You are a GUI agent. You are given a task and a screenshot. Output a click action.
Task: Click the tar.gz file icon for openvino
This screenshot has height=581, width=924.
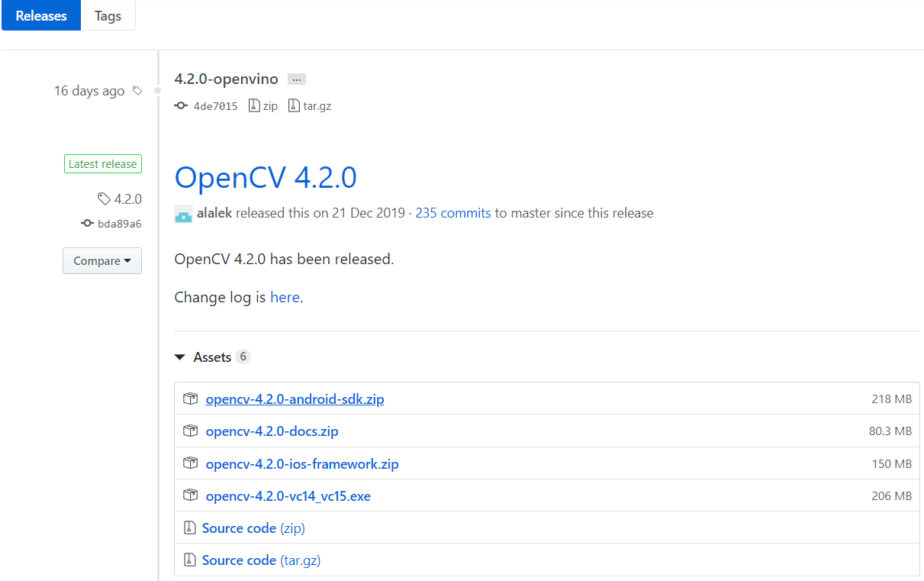[294, 106]
